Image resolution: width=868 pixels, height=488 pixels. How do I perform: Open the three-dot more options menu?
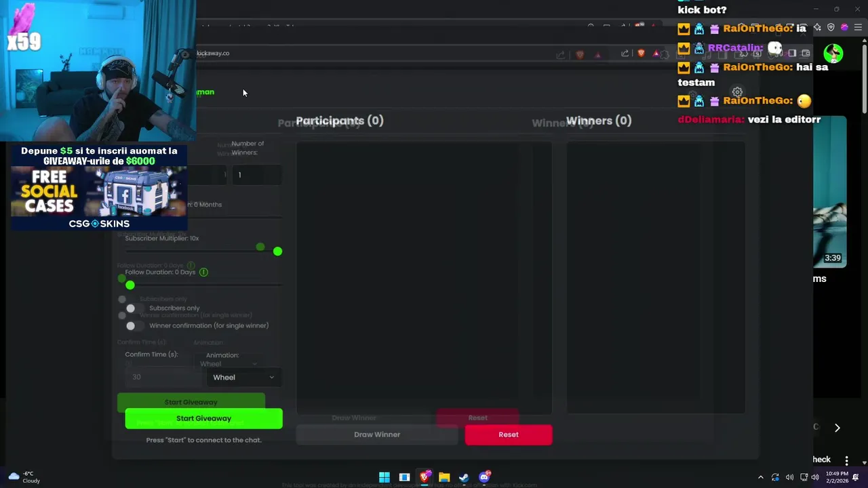pos(846,460)
